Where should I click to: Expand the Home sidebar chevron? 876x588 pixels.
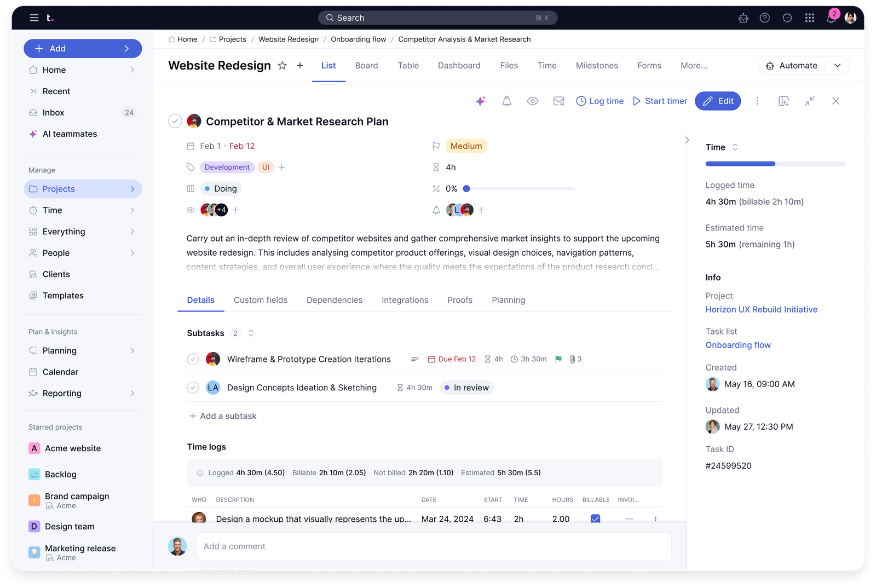(132, 70)
